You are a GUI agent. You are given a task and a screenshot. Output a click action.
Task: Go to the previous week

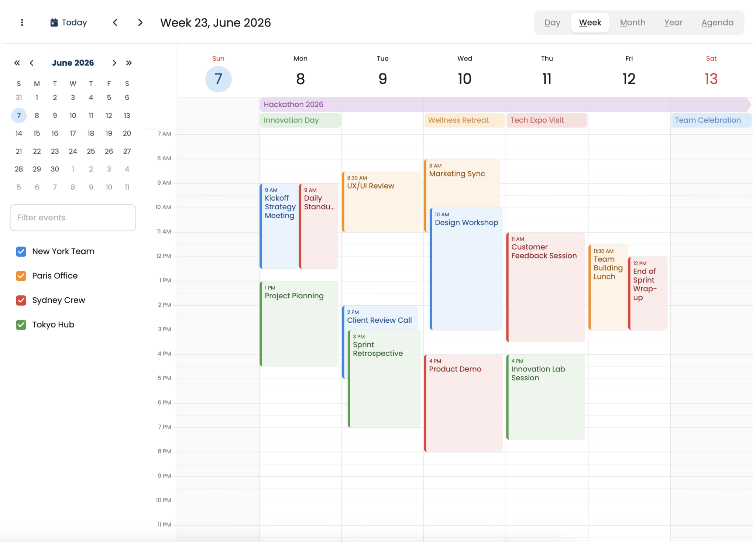coord(115,23)
